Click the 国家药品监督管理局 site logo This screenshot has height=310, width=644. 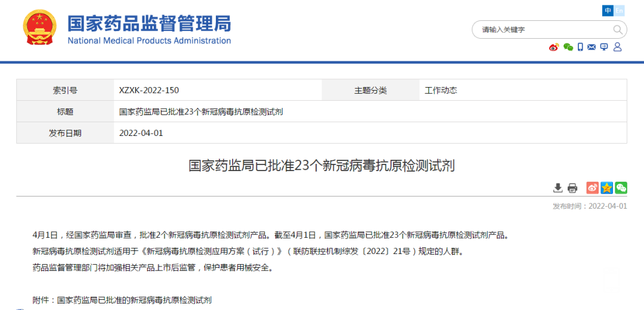click(149, 29)
